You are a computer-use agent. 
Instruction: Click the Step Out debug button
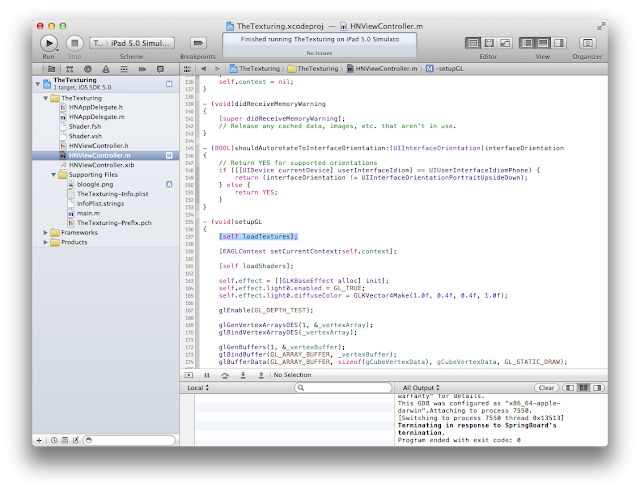[x=261, y=375]
